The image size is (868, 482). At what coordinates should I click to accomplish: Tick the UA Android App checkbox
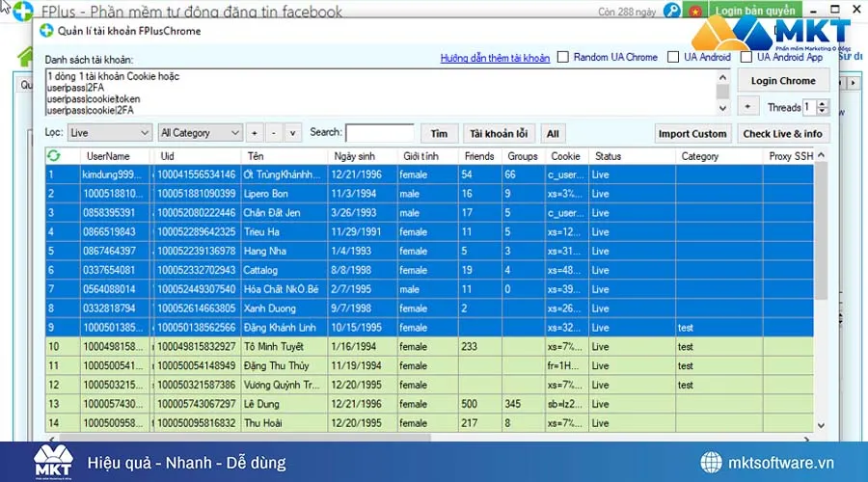click(x=746, y=57)
